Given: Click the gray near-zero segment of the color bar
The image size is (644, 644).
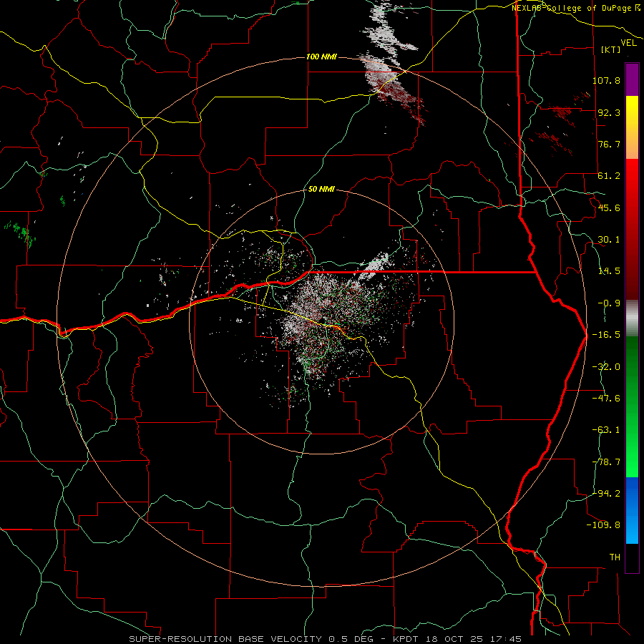Looking at the screenshot, I should (632, 318).
